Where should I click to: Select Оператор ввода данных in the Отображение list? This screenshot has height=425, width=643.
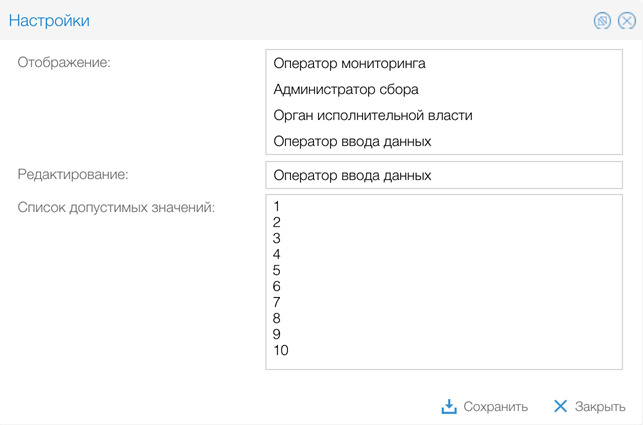tap(352, 142)
